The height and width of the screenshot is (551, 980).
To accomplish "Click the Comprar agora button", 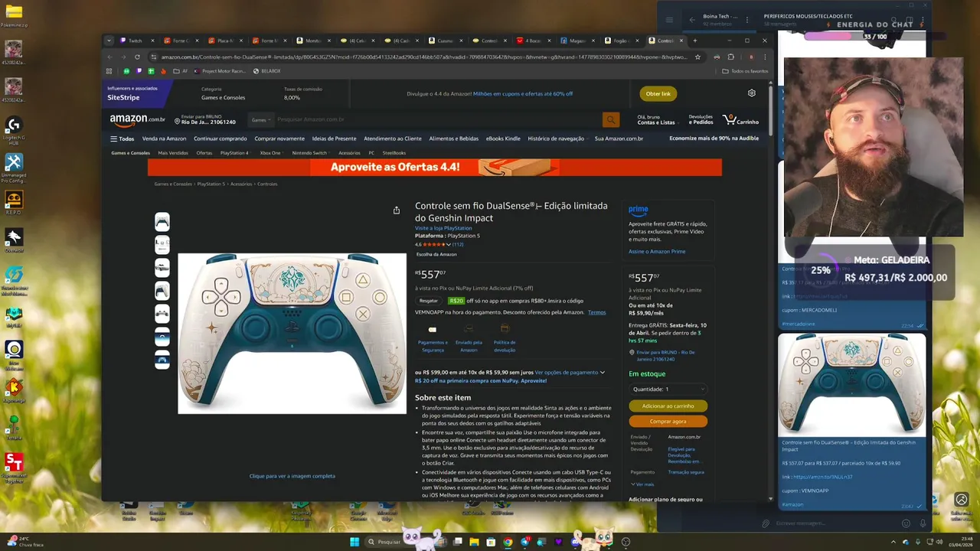I will click(668, 421).
